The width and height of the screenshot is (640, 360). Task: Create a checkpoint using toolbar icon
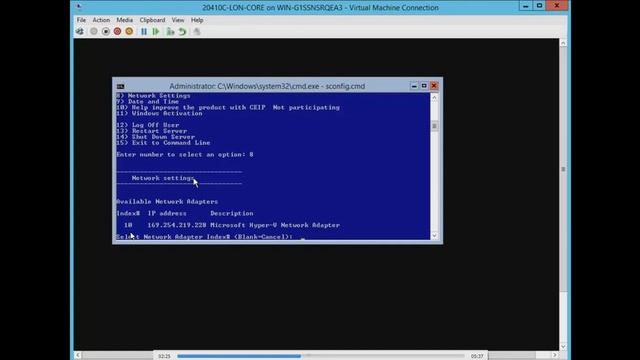[x=170, y=31]
